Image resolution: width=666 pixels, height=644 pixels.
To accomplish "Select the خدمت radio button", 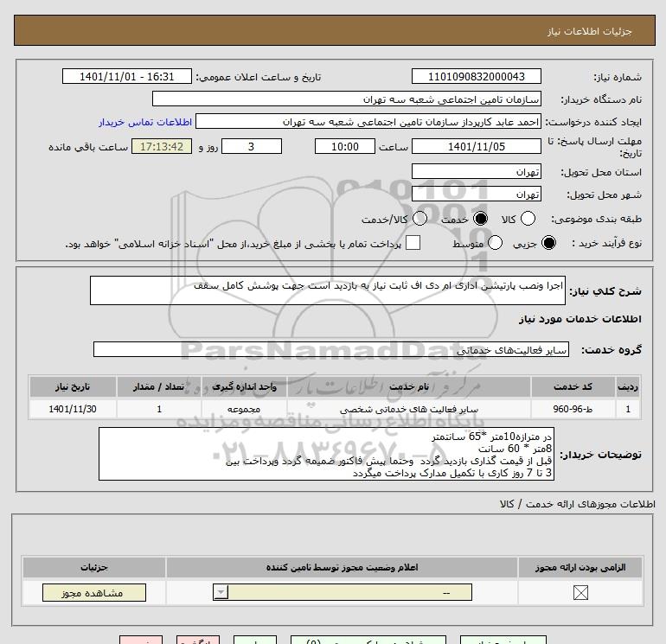I will pyautogui.click(x=481, y=219).
